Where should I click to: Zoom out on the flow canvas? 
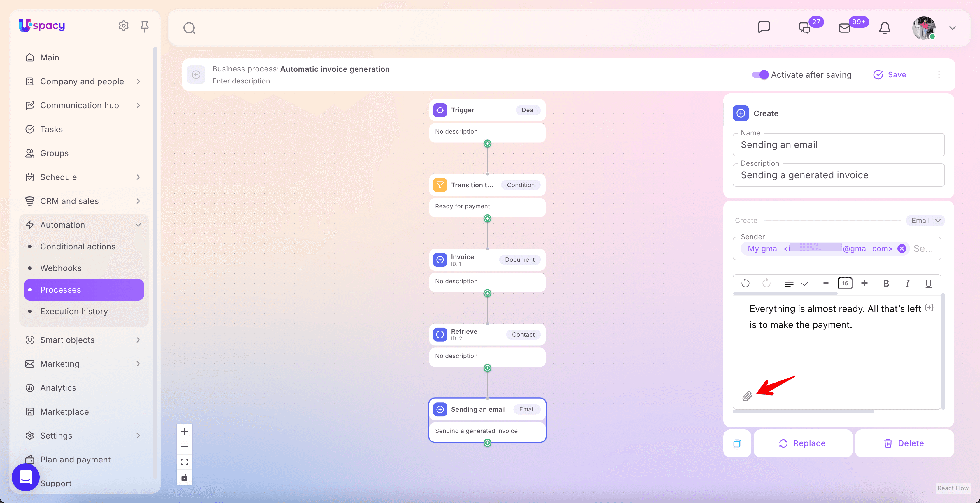pos(184,447)
